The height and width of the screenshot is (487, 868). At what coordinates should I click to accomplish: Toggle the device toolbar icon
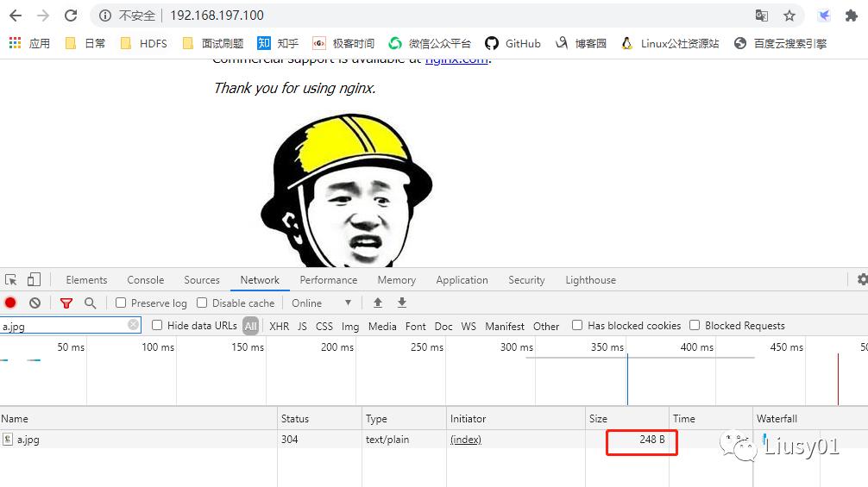pyautogui.click(x=34, y=280)
